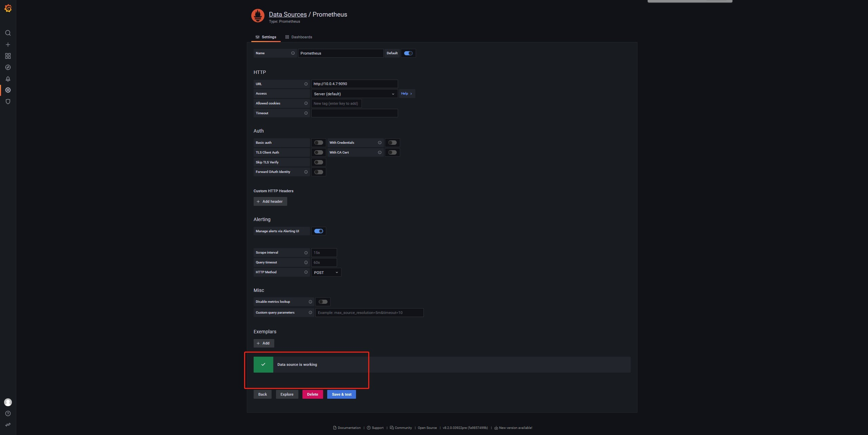Viewport: 868px width, 435px height.
Task: Click info icon next to With CA Cert
Action: (x=380, y=153)
